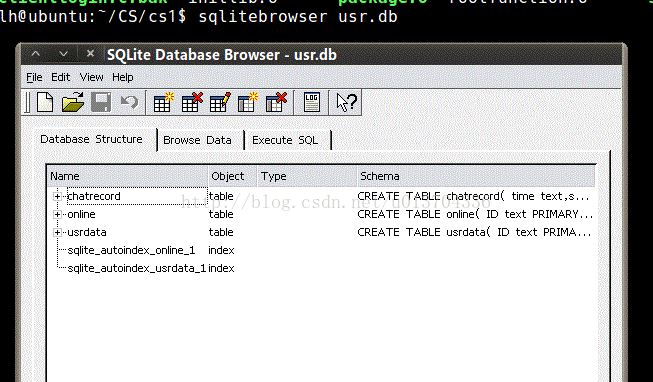Click the terminal command 'sqlitebrowser usr.db'
Image resolution: width=653 pixels, height=382 pixels.
coord(298,17)
